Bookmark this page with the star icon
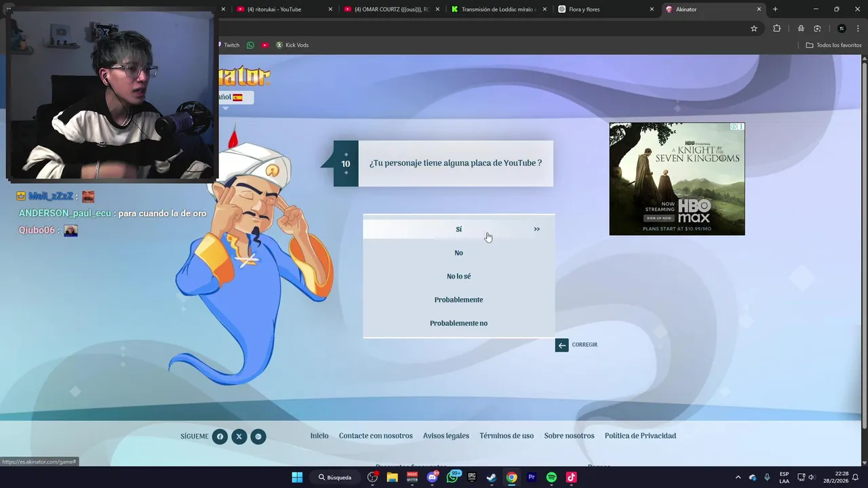The image size is (868, 488). point(753,28)
